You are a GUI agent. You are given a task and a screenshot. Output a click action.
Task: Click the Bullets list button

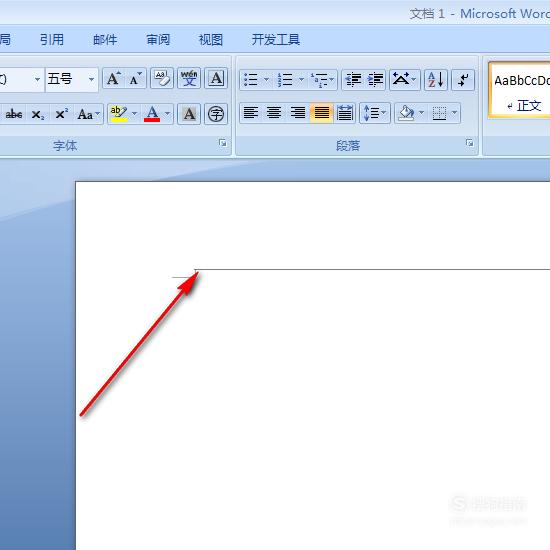point(251,80)
